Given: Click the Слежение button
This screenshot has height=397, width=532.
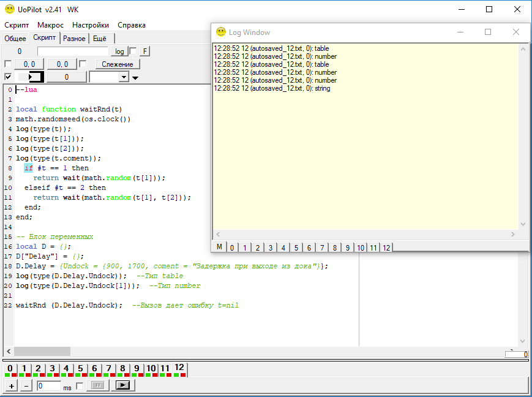Looking at the screenshot, I should pyautogui.click(x=118, y=64).
